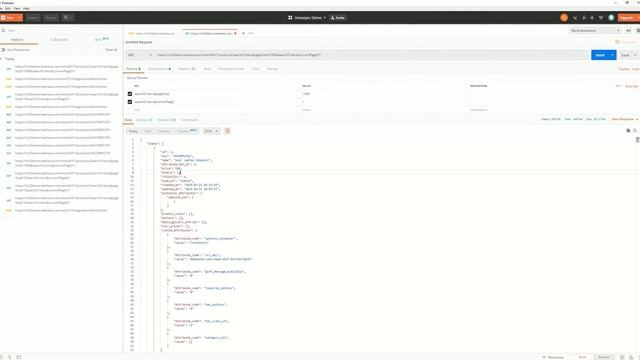Select the Params request tab

coord(133,69)
